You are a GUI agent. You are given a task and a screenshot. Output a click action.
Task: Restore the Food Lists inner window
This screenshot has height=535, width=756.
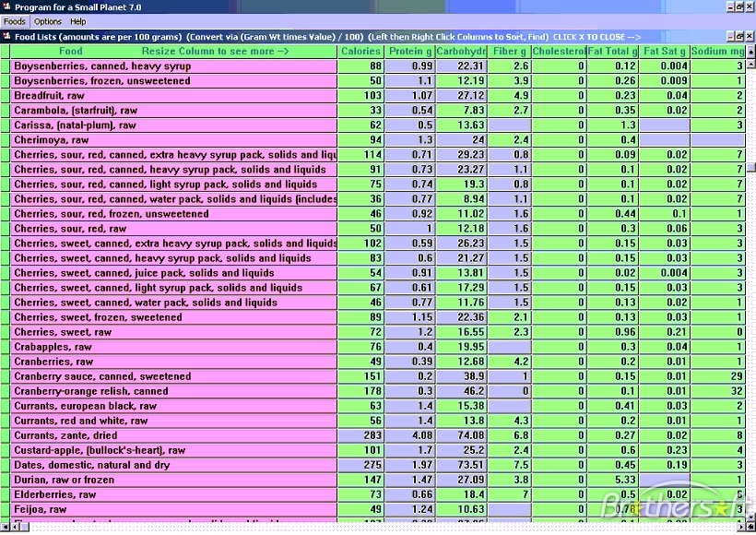pos(739,36)
